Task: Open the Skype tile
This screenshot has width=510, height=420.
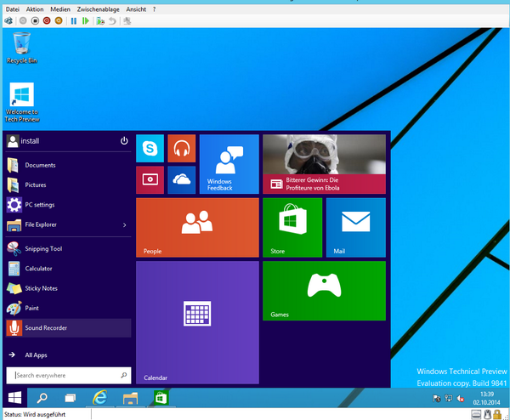Action: 150,148
